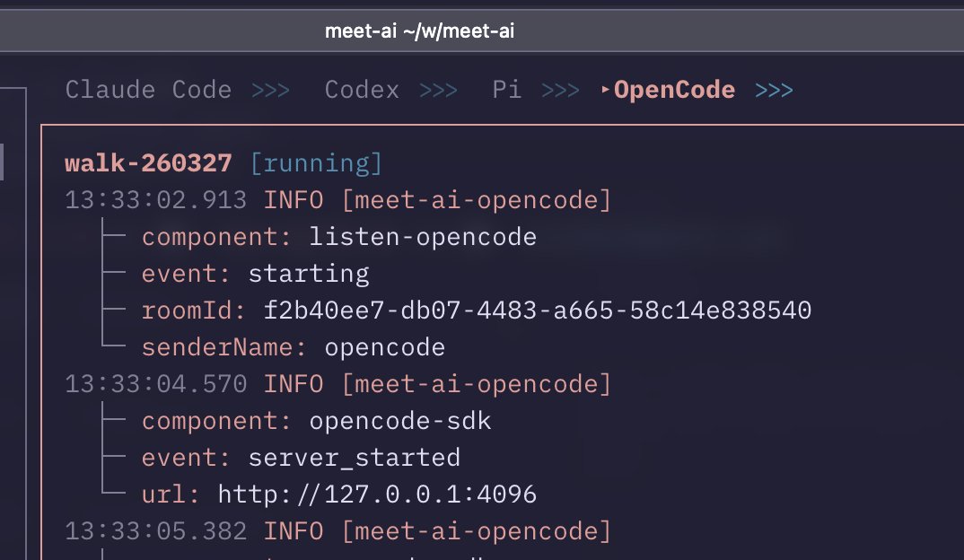The image size is (964, 560).
Task: Open the Pi tab
Action: pos(506,90)
